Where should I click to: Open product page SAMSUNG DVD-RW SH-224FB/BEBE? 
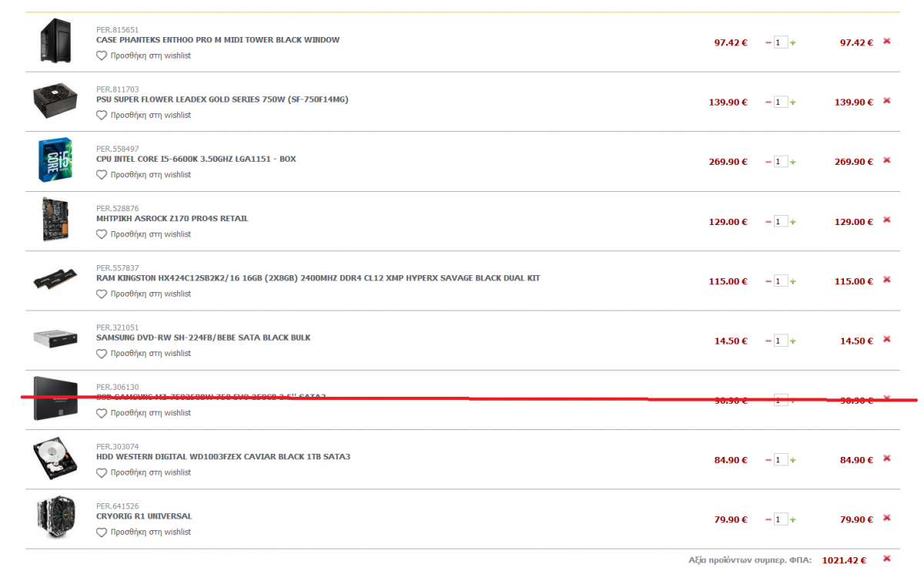[x=204, y=338]
